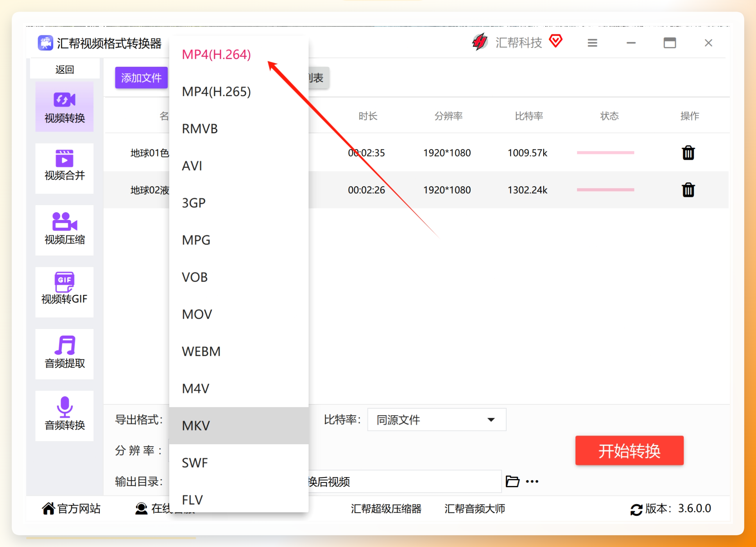Select FLV export format
The image size is (756, 547).
pos(239,498)
